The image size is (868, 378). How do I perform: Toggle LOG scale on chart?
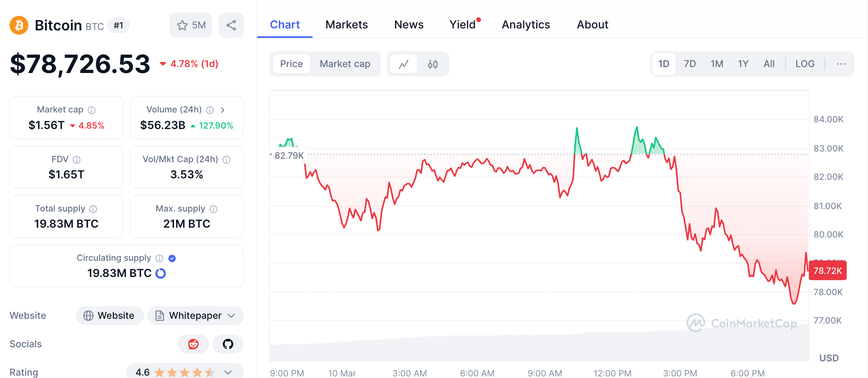805,64
